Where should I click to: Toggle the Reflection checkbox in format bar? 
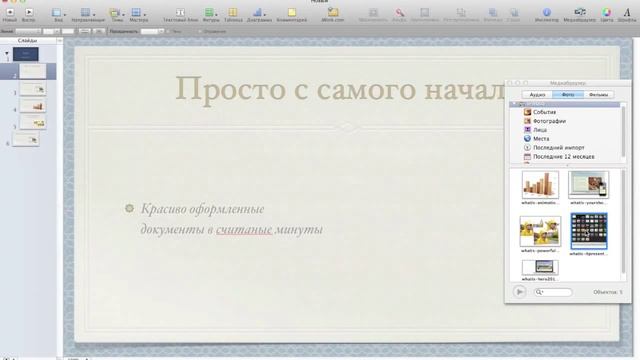tap(200, 31)
